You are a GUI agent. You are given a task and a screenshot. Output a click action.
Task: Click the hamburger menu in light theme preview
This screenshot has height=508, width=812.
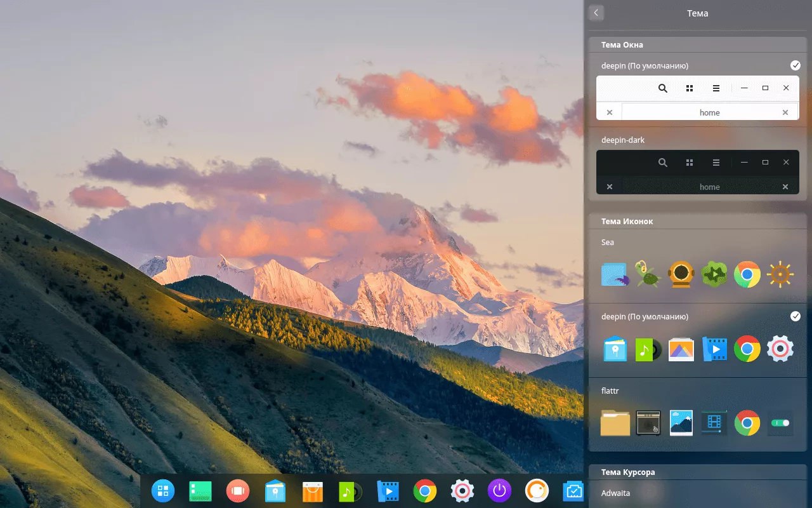(x=716, y=88)
